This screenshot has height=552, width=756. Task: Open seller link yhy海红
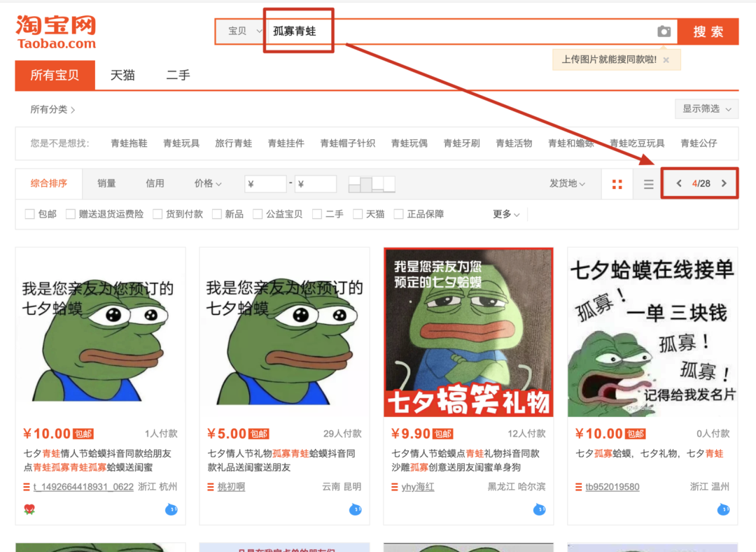(x=417, y=487)
